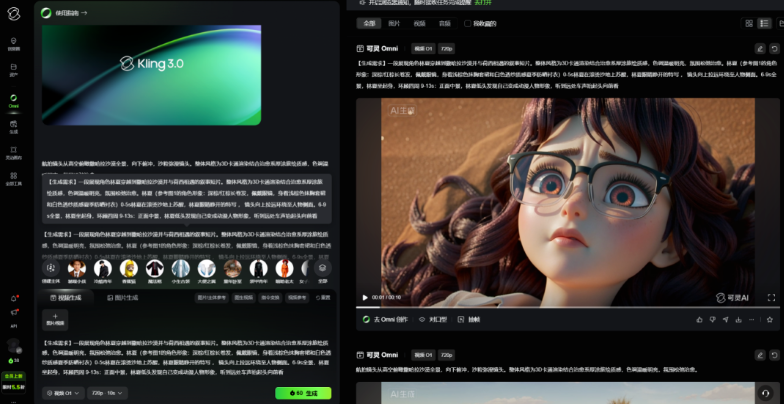Click the 视频参考 preset chip
784x404 pixels.
(297, 298)
